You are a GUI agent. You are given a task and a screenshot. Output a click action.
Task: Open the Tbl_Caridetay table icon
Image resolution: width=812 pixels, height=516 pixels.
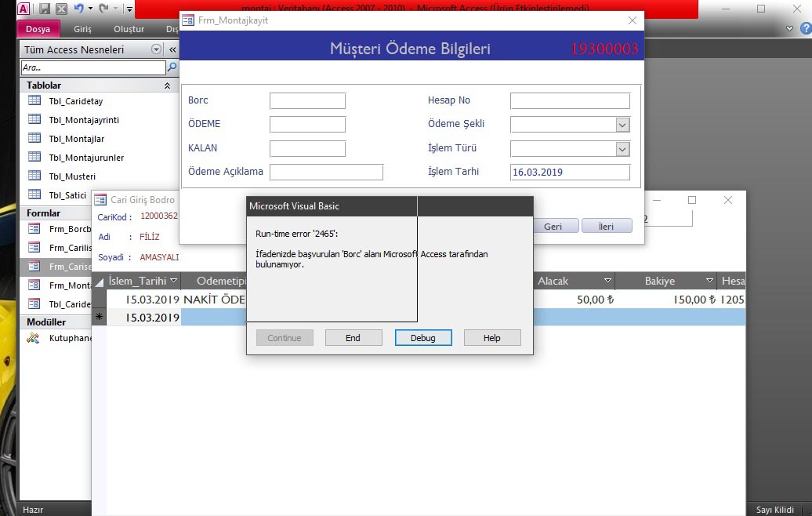(x=34, y=101)
